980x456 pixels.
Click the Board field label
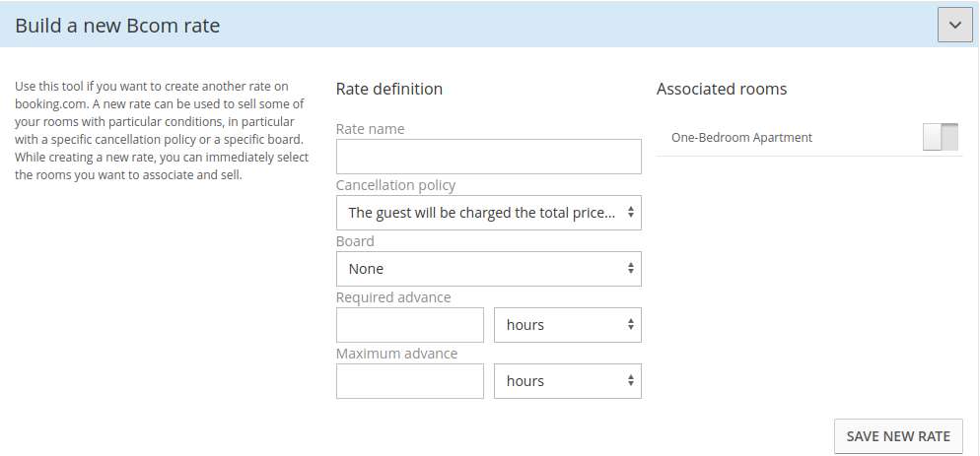355,241
